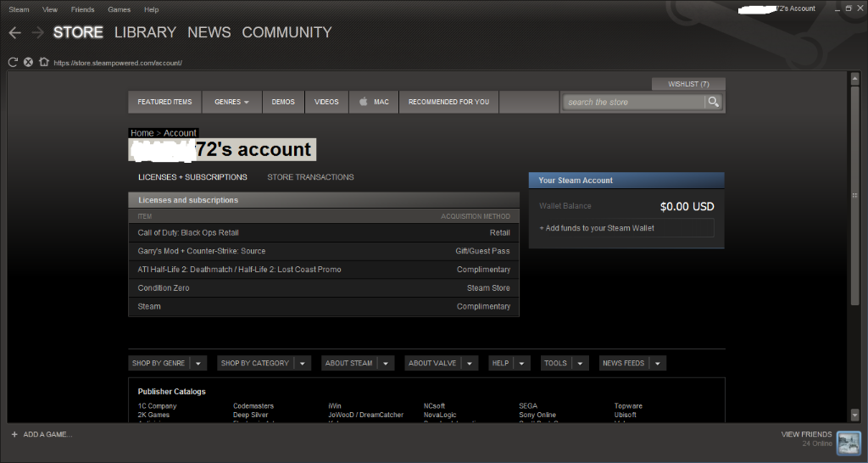Go back with the left arrow
This screenshot has height=463, width=868.
15,33
